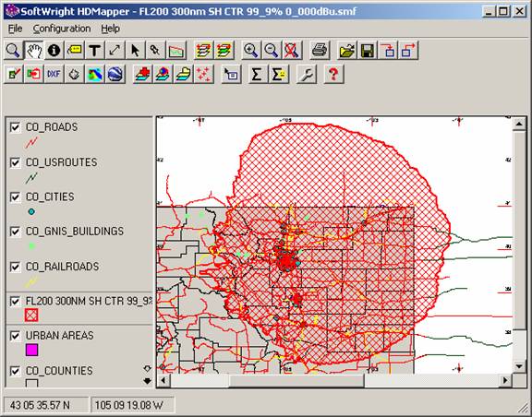Activate the info identify tool
Screen dimensions: 532x417
tap(54, 51)
